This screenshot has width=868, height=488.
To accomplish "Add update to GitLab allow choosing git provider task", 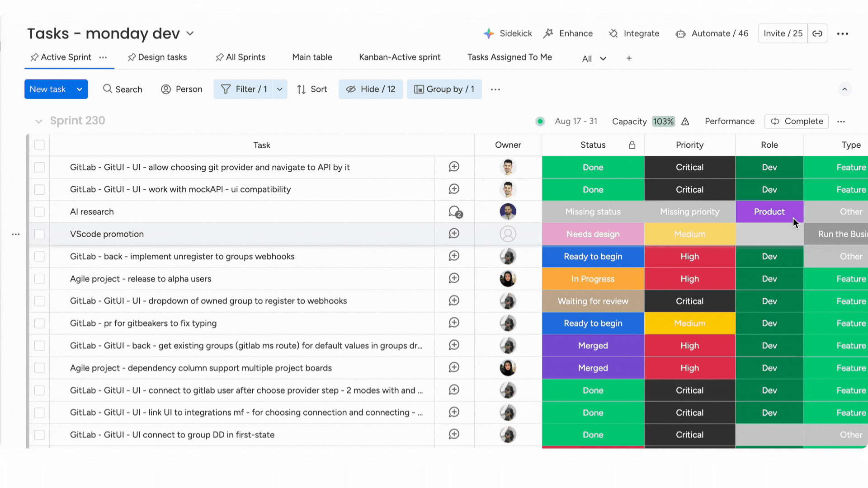I will 454,167.
